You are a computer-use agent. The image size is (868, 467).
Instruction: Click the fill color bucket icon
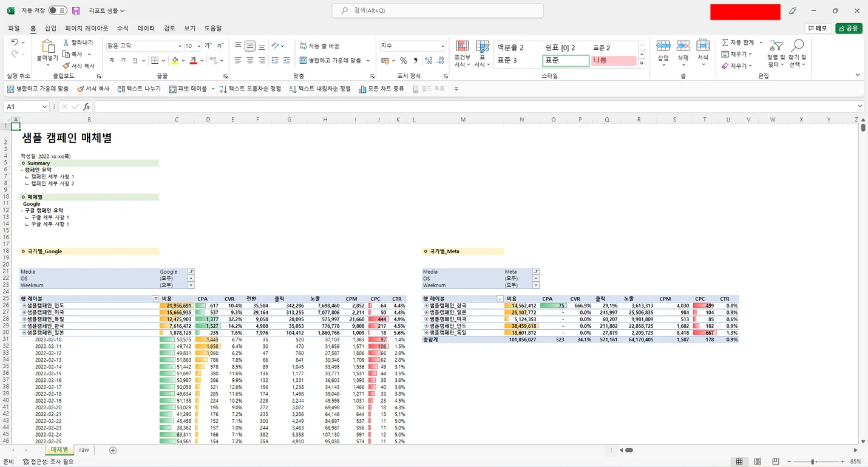175,60
